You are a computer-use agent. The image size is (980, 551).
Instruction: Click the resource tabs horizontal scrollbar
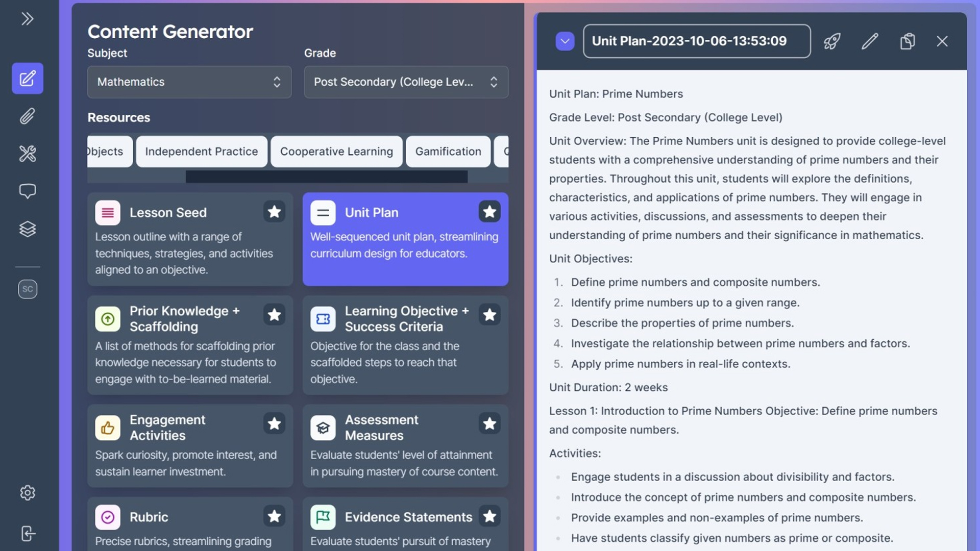[327, 177]
